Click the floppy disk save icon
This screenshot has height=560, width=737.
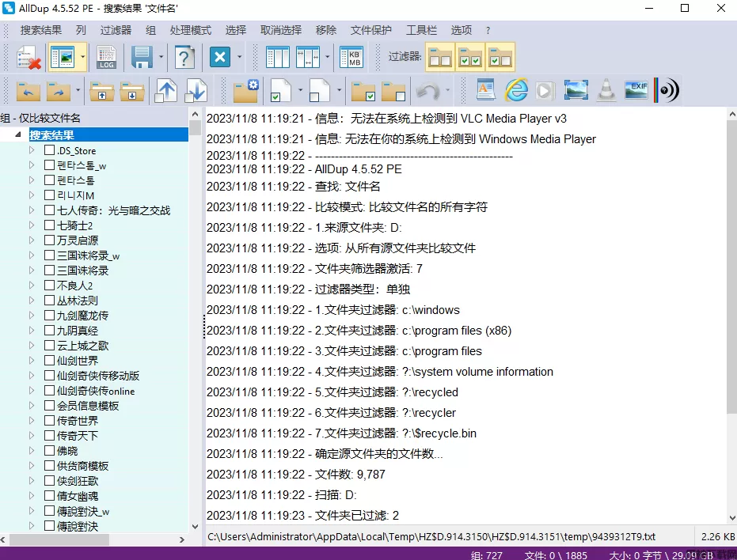142,58
